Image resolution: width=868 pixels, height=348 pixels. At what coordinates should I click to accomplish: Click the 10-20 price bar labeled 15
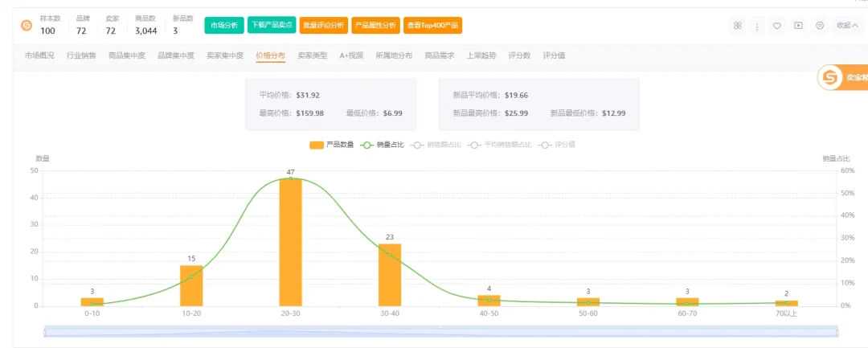pyautogui.click(x=191, y=285)
